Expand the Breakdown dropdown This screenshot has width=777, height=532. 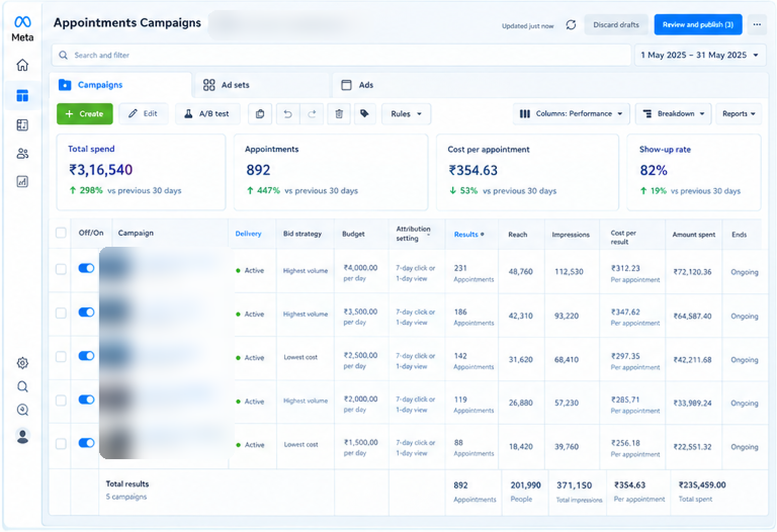[x=673, y=114]
